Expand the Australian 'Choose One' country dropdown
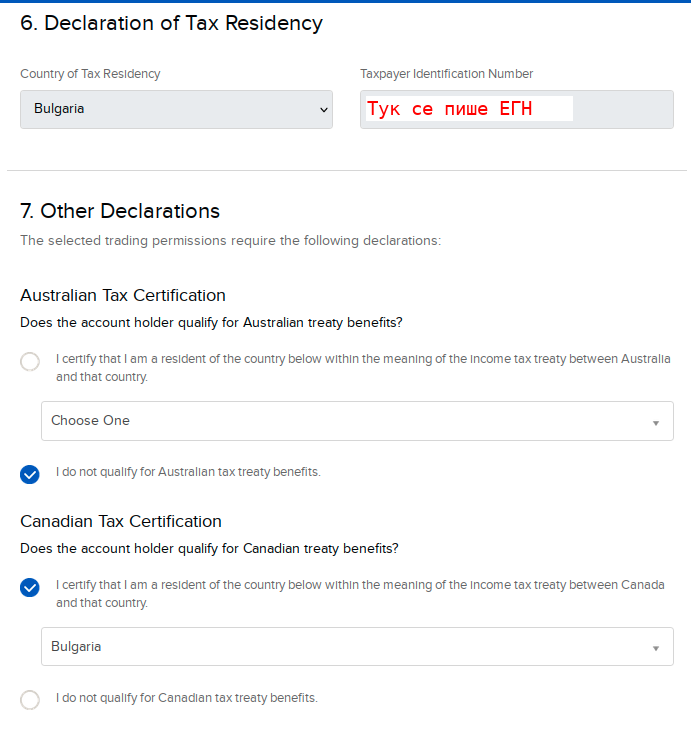This screenshot has width=691, height=746. coord(357,421)
